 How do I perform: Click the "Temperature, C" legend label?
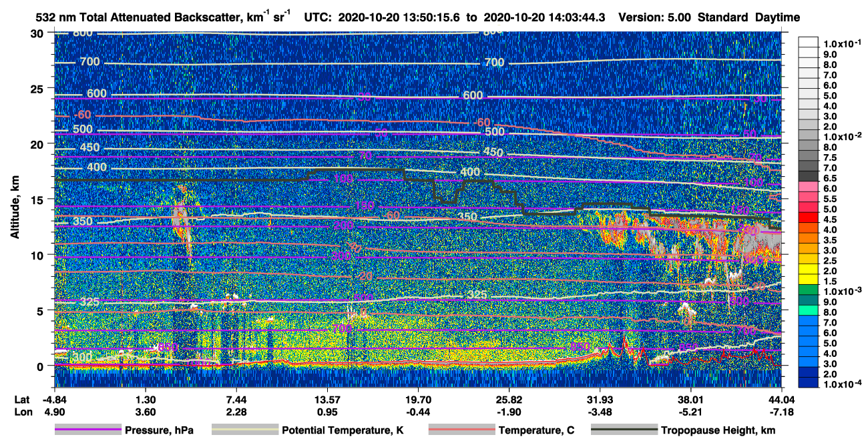click(x=536, y=431)
